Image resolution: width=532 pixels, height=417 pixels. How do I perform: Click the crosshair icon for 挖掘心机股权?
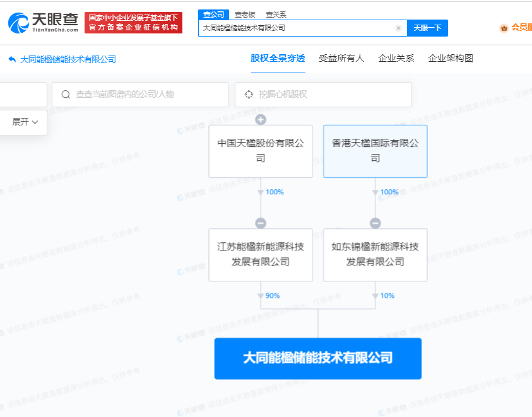(248, 95)
